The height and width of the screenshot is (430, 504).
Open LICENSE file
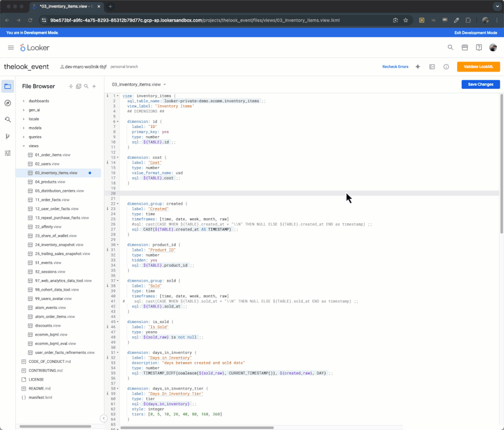coord(36,380)
